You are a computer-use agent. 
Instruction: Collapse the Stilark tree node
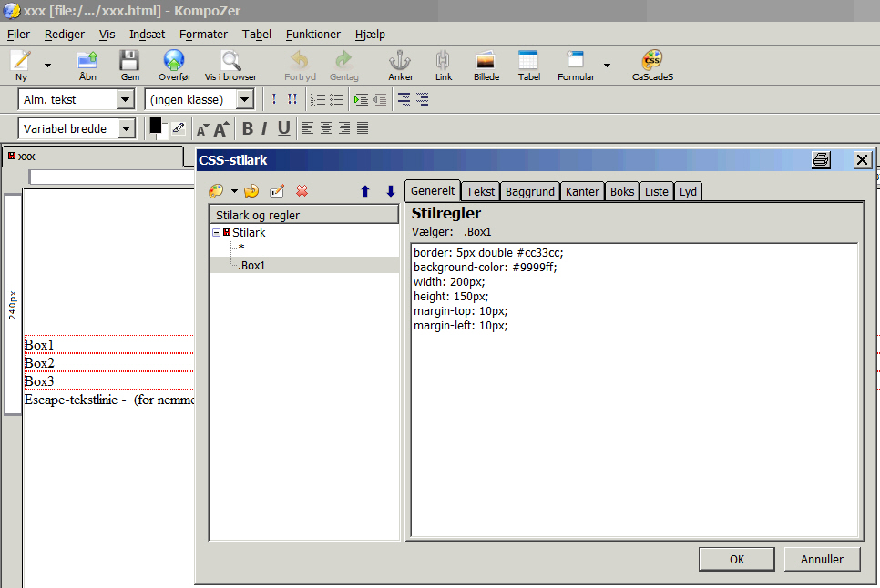(x=216, y=233)
